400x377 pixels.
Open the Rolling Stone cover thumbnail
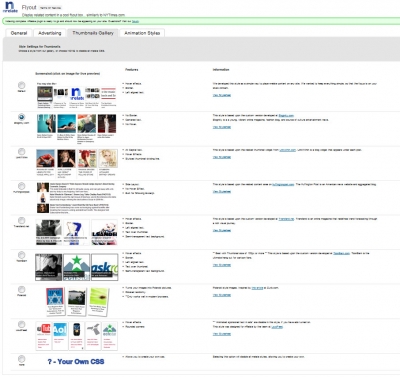[x=87, y=158]
